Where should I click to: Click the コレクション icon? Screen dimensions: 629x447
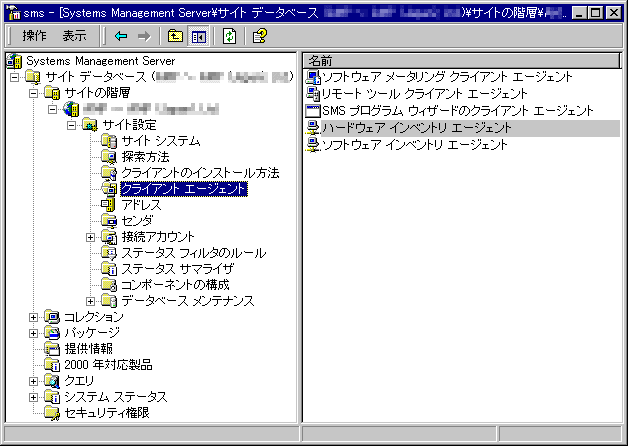click(x=52, y=317)
